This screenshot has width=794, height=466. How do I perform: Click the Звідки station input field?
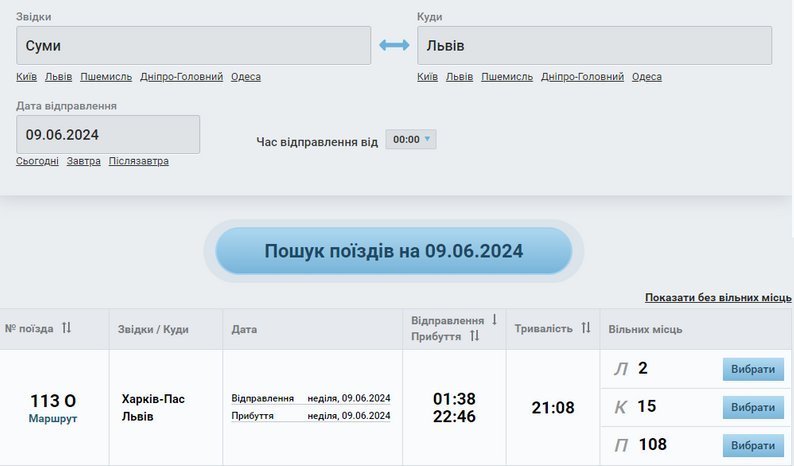(193, 46)
